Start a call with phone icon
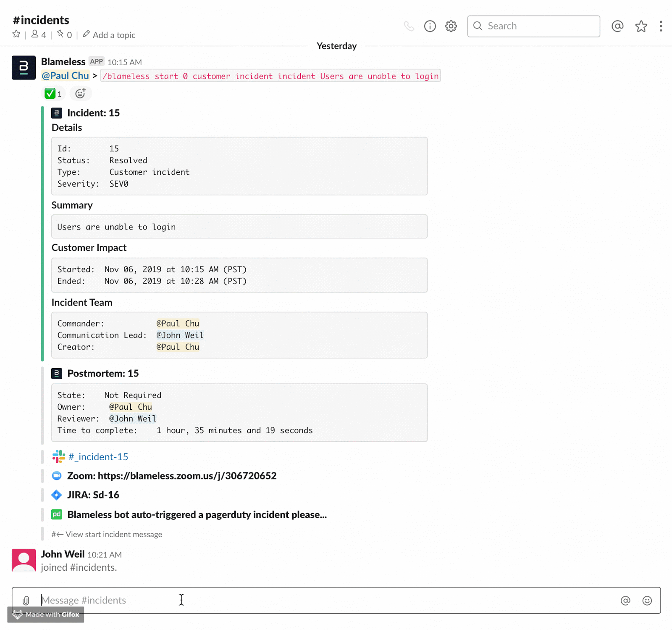Screen dimensions: 672x630 (x=409, y=26)
